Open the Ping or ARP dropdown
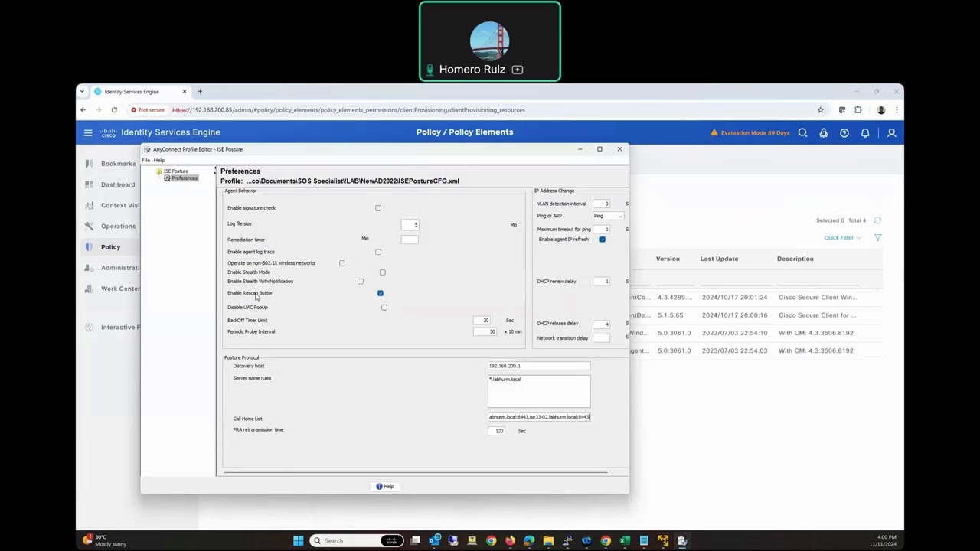980x551 pixels. (608, 216)
